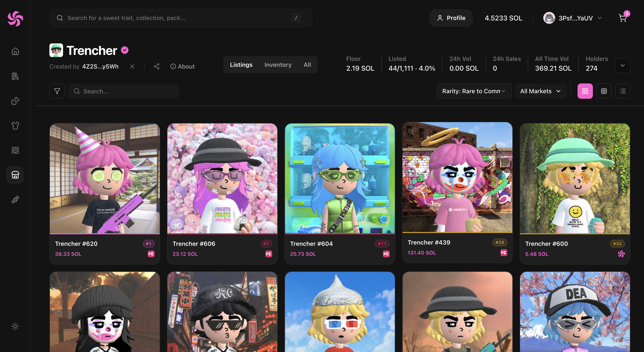The image size is (644, 352).
Task: Go to Home via the sidebar house icon
Action: tap(15, 52)
